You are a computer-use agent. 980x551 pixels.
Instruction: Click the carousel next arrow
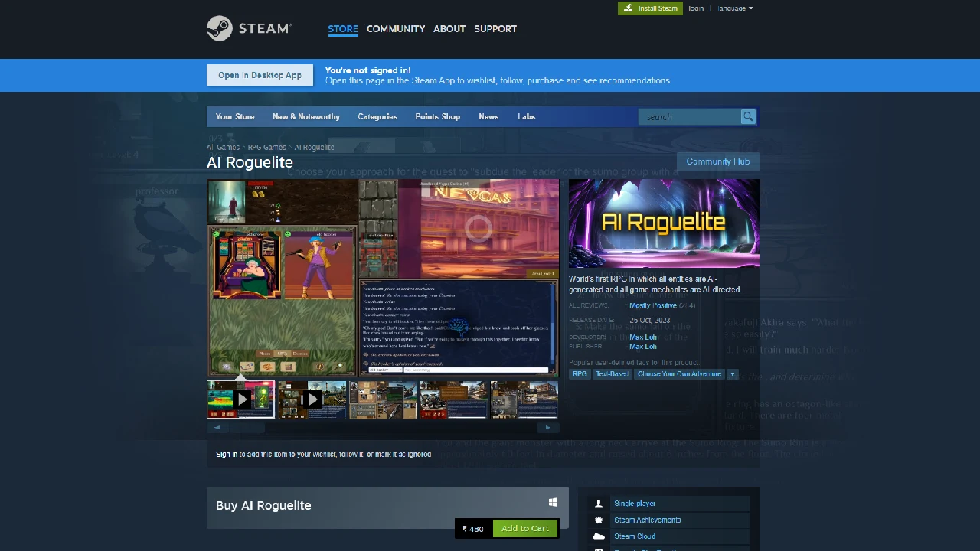click(x=548, y=427)
